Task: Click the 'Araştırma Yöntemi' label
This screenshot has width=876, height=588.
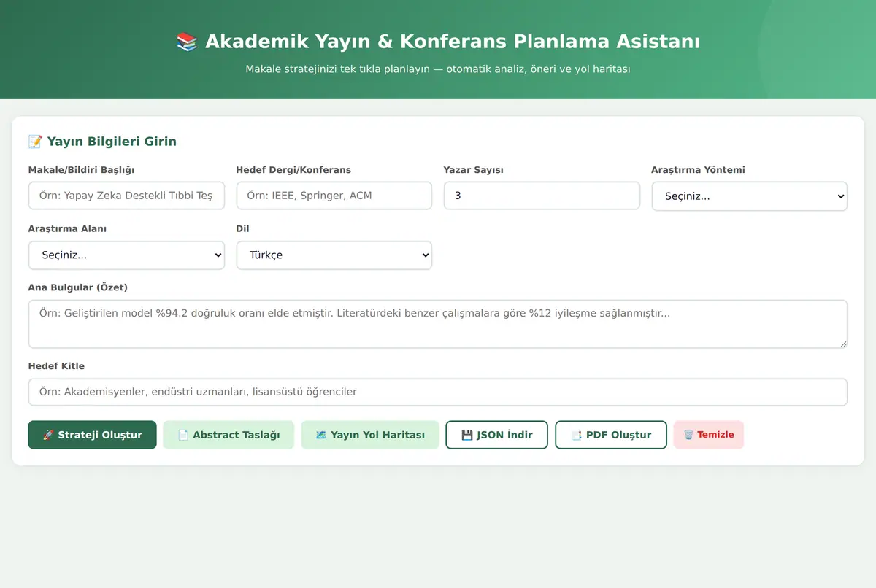Action: coord(698,170)
